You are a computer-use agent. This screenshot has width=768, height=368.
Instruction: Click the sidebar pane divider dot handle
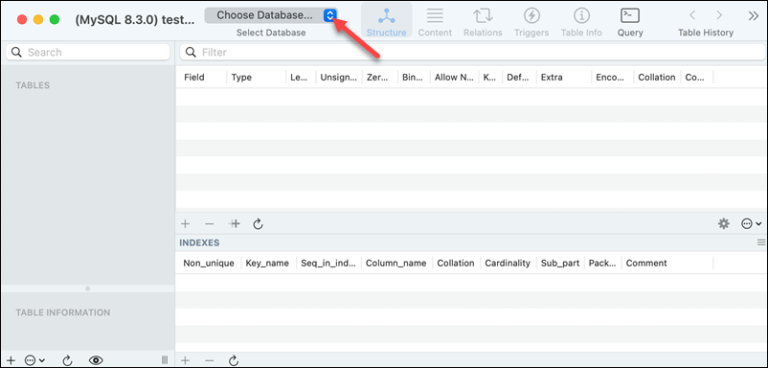88,289
